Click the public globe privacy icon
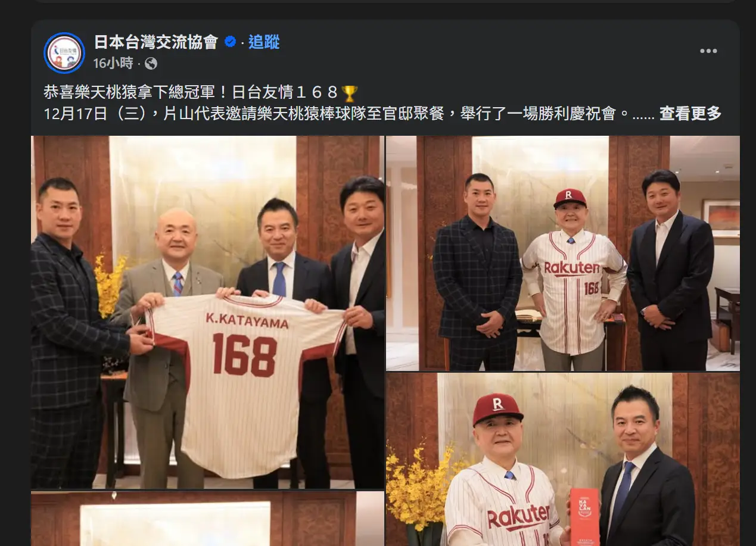Viewport: 756px width, 546px height. click(151, 63)
